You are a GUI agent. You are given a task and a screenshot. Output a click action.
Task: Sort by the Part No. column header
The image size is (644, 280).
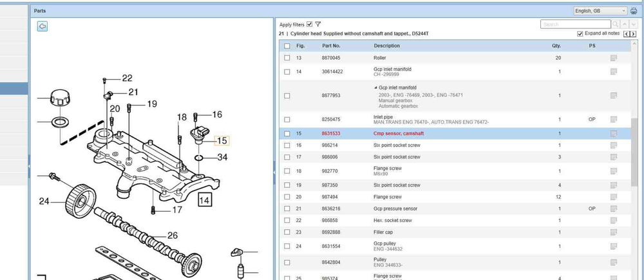click(x=331, y=46)
